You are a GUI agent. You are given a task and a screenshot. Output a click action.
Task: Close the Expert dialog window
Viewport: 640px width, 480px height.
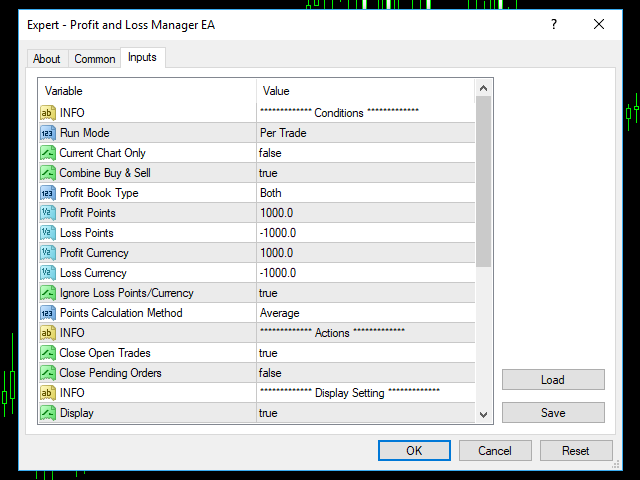point(599,24)
